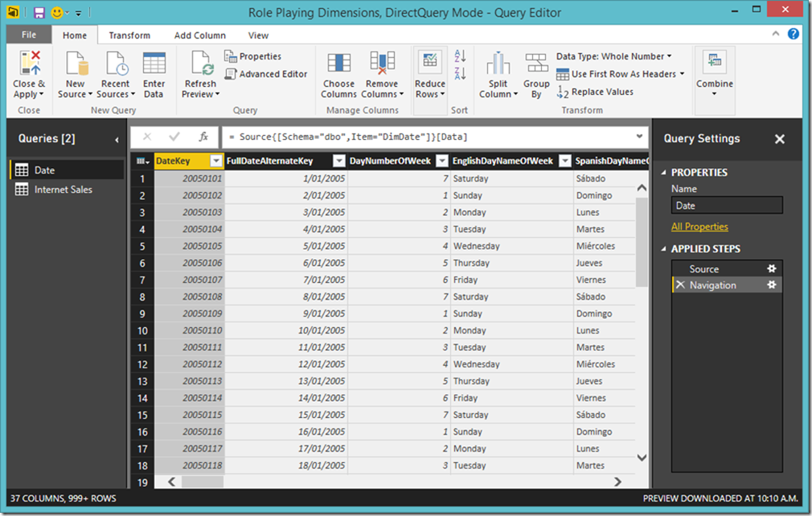The image size is (812, 516).
Task: Open the Source step settings gear
Action: (x=772, y=268)
